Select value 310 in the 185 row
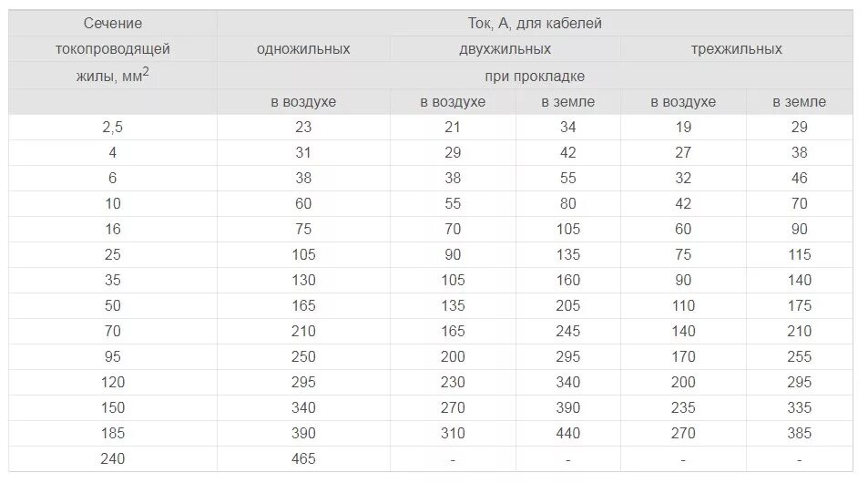 click(x=453, y=433)
